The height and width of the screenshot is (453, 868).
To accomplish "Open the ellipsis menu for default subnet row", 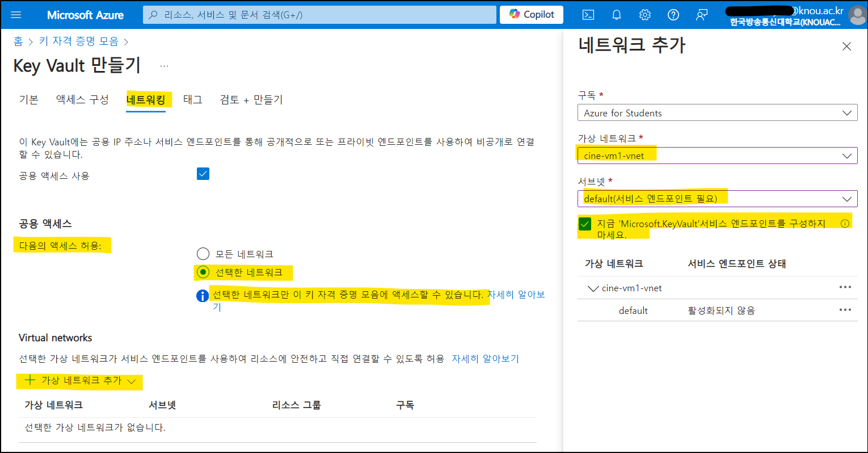I will (845, 310).
